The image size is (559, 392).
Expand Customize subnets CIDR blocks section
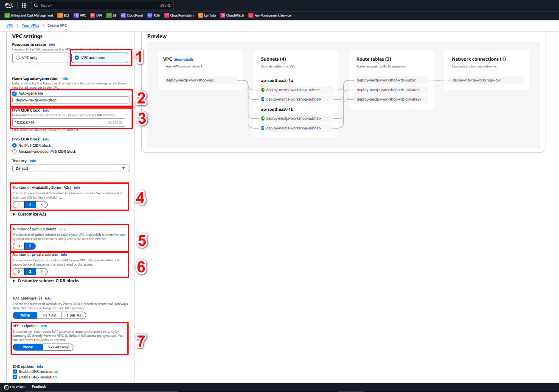pos(46,281)
